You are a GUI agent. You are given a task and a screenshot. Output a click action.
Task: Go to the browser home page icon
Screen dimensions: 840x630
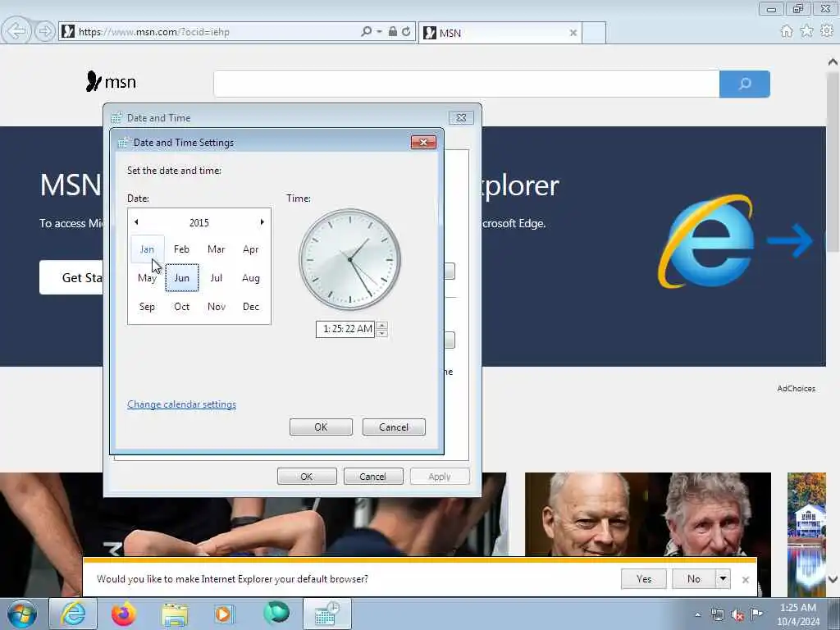point(787,31)
